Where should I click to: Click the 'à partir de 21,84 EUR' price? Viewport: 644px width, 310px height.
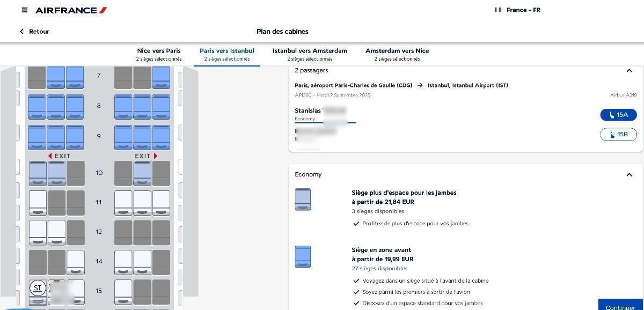pyautogui.click(x=383, y=202)
